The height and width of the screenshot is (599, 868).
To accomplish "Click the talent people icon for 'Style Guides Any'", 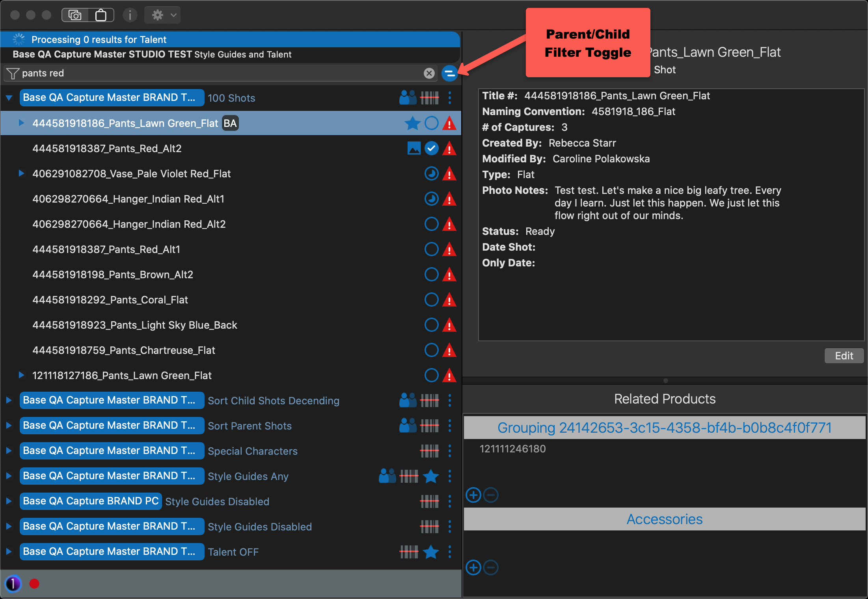I will (x=387, y=476).
